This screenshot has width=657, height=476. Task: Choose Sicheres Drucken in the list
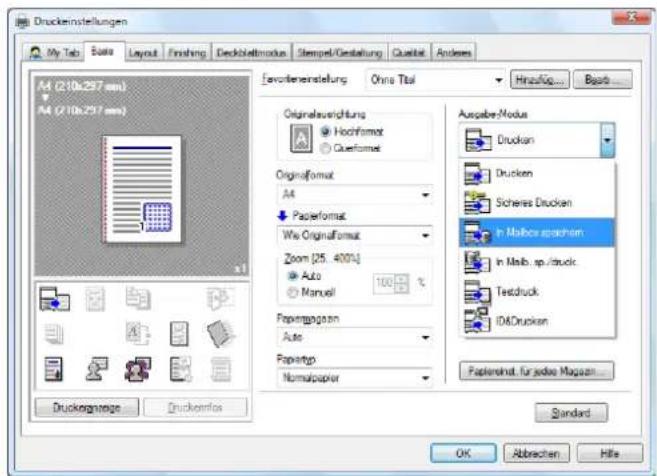[537, 203]
